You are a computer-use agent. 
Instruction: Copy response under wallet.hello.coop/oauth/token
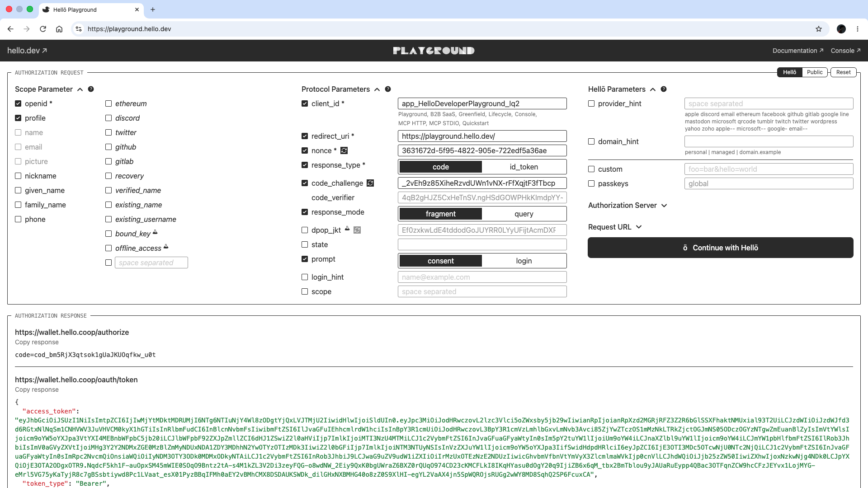pyautogui.click(x=37, y=389)
